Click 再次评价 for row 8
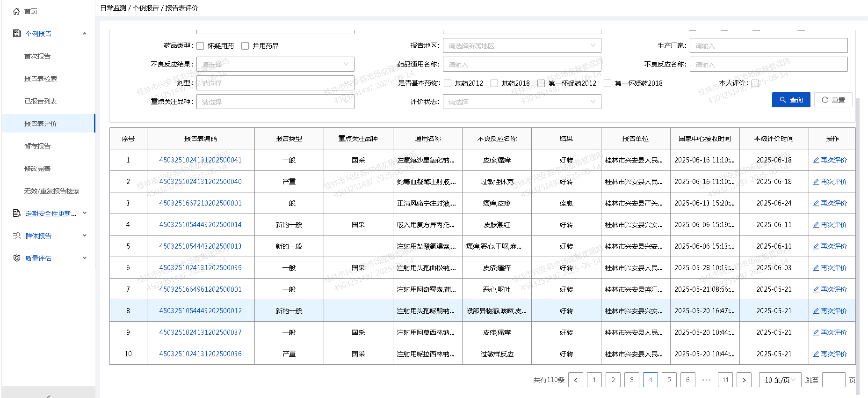 pos(830,311)
